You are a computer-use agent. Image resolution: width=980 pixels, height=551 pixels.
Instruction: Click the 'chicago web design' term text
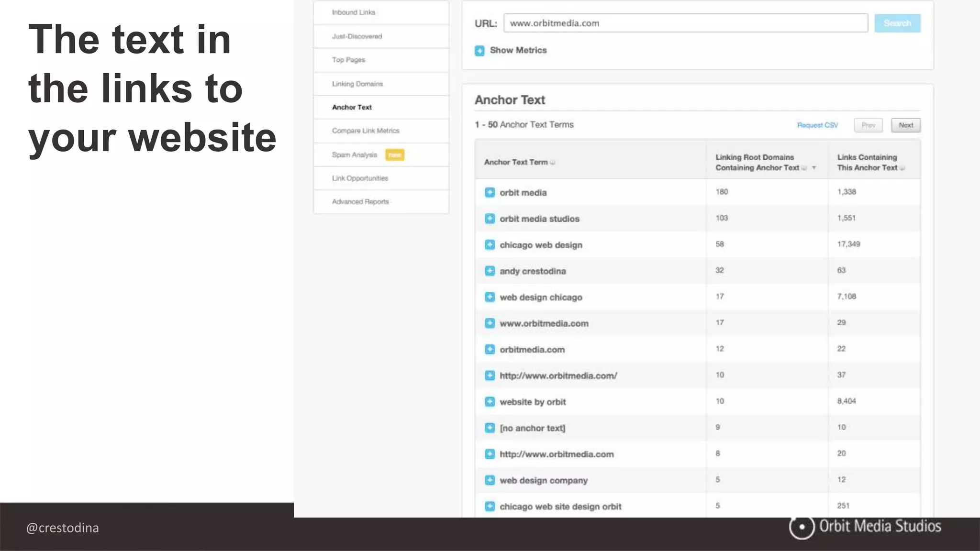coord(541,245)
